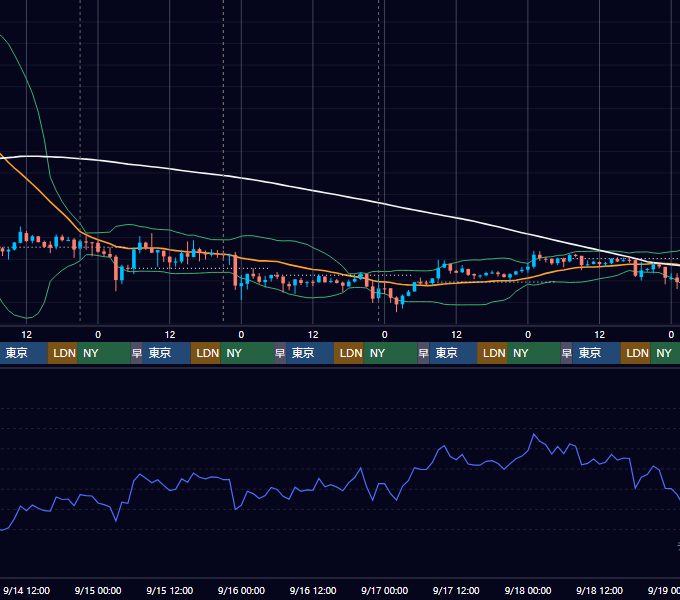The image size is (680, 600).
Task: Select the NY session block above 9/18 00:00
Action: click(x=534, y=353)
